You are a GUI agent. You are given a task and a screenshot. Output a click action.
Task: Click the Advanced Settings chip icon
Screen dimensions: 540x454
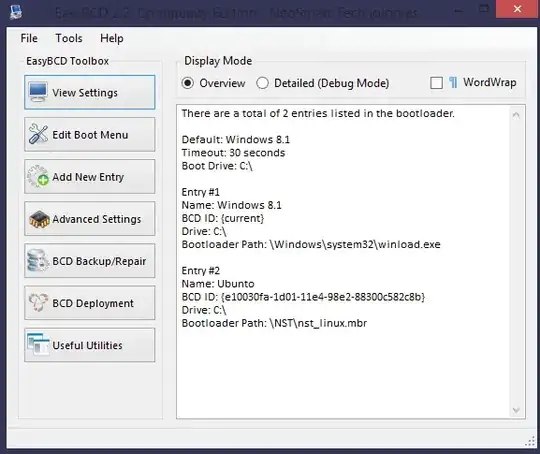click(x=39, y=219)
